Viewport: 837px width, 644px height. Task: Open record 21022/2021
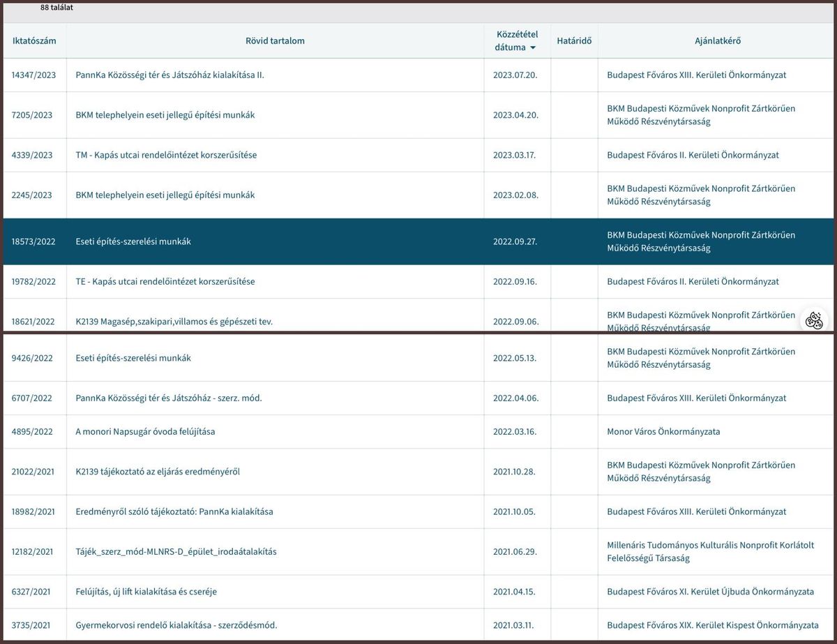click(33, 472)
